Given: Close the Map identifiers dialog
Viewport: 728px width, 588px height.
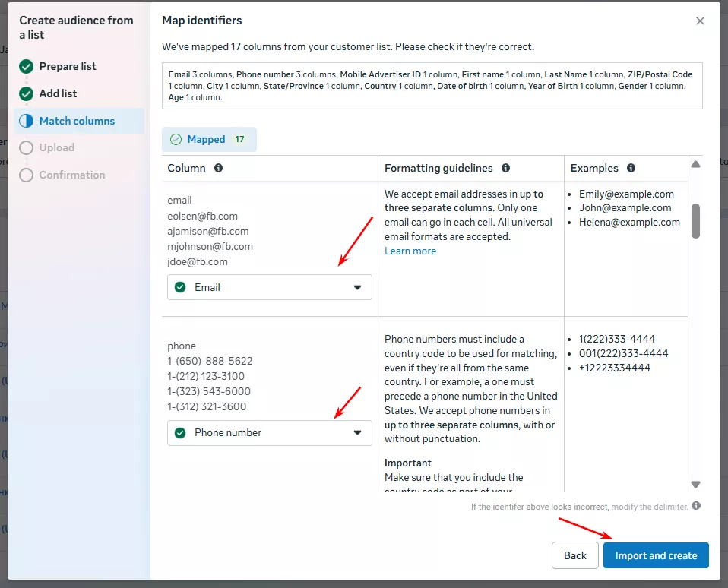Looking at the screenshot, I should point(700,21).
